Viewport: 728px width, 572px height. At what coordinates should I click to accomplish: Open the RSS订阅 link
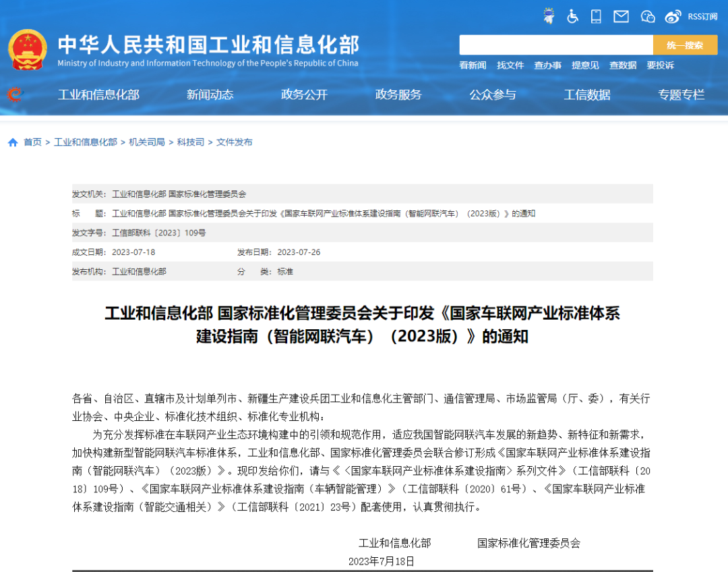pos(702,17)
